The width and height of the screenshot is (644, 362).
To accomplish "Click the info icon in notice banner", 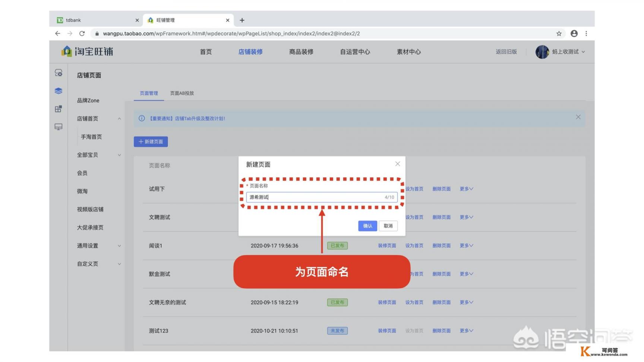I will point(142,118).
